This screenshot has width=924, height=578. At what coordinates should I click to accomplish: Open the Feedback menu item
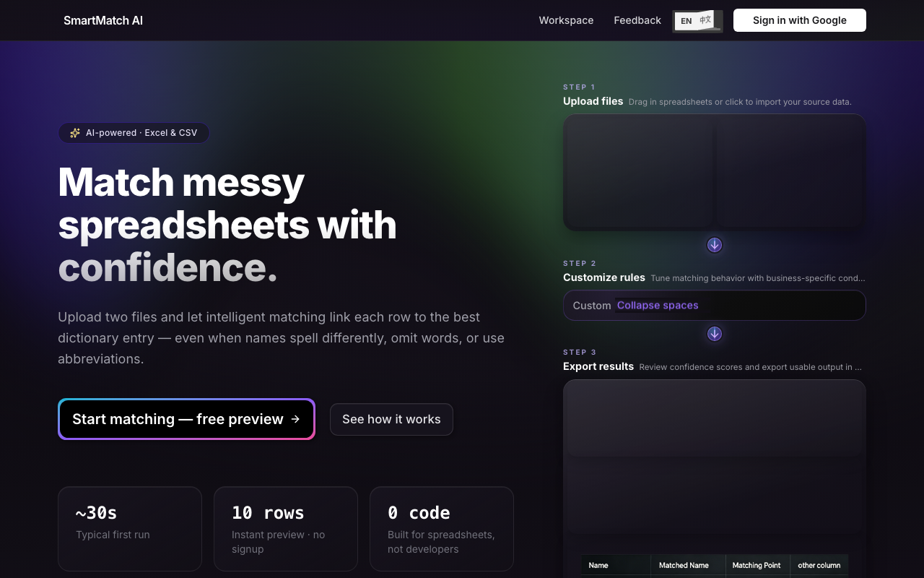tap(637, 20)
